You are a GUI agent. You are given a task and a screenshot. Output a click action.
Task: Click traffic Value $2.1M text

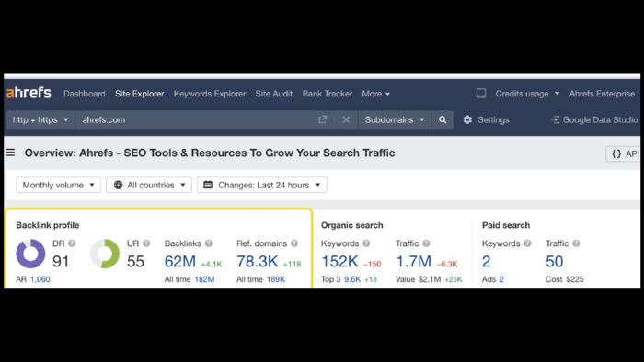coord(418,279)
